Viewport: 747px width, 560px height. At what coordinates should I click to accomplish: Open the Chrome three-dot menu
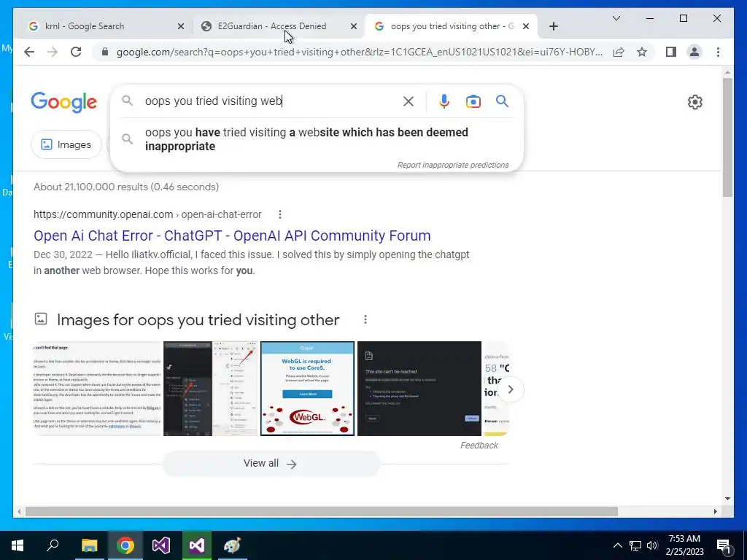(x=718, y=52)
